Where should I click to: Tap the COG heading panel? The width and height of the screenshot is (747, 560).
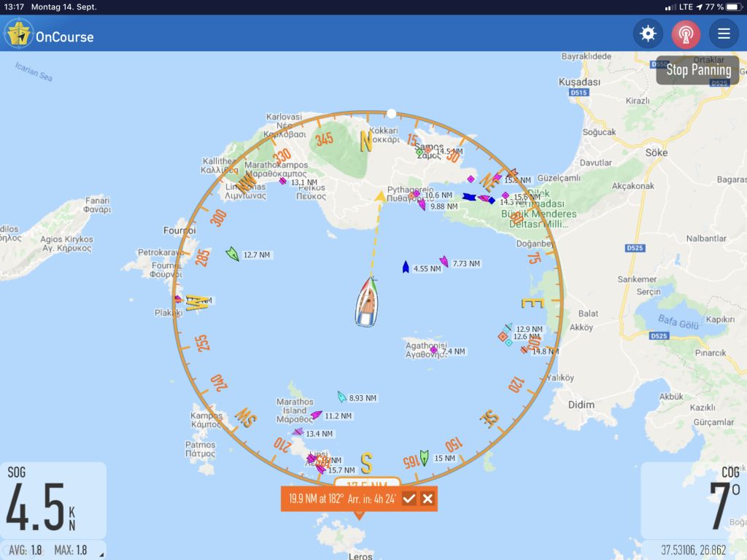point(693,502)
